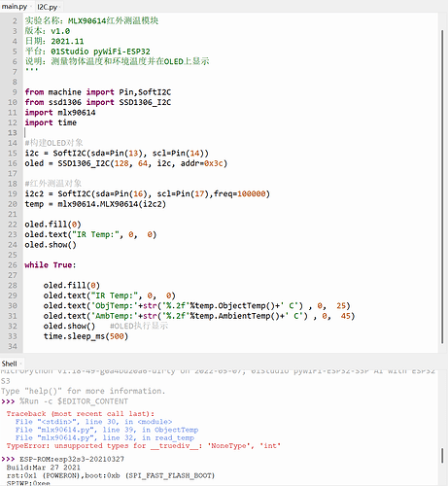
Task: Click the 'ObjTemp:' oled.text line
Action: [x=196, y=306]
